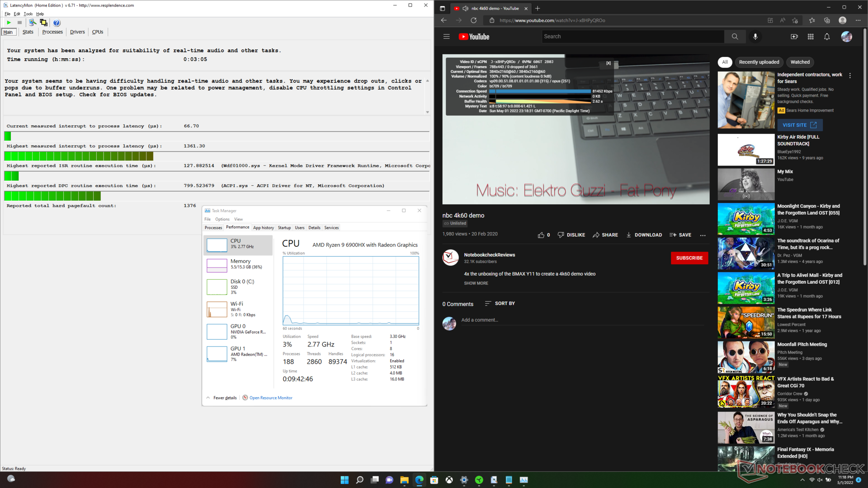
Task: Open Task Manager Options menu
Action: tap(222, 219)
